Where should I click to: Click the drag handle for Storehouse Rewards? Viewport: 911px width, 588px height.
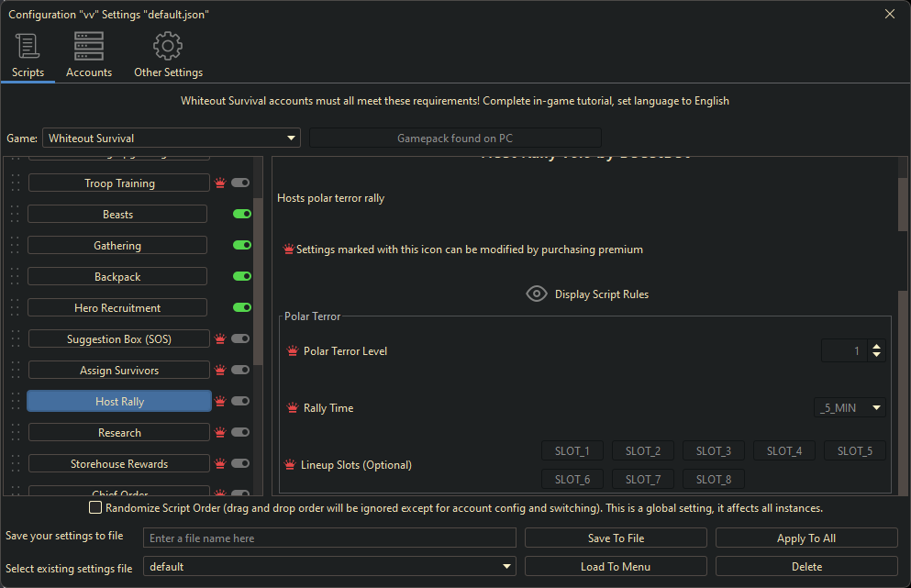(x=15, y=463)
